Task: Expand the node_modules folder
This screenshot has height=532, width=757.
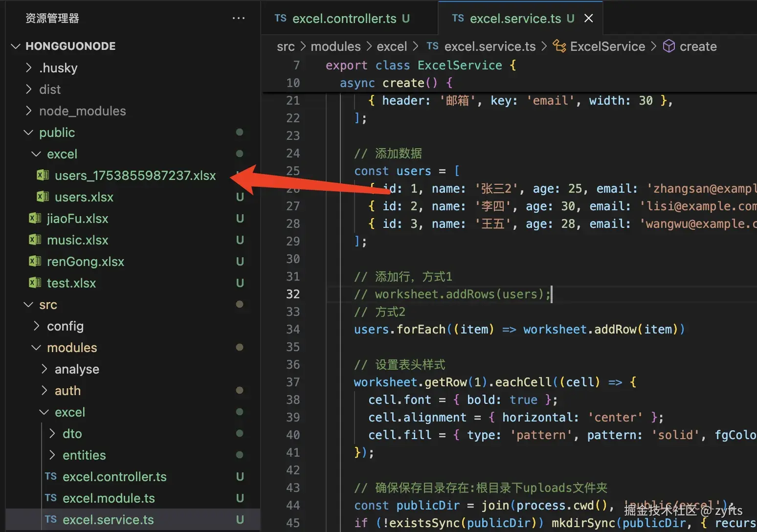Action: (x=29, y=111)
